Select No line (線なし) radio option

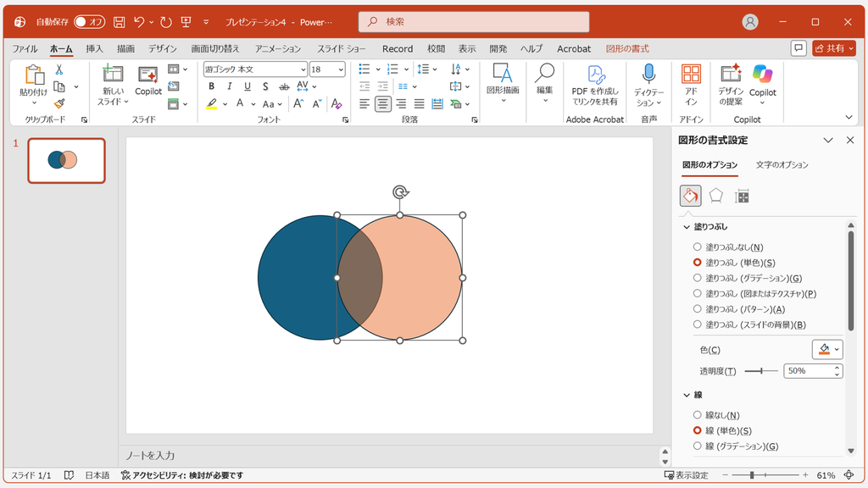point(697,415)
